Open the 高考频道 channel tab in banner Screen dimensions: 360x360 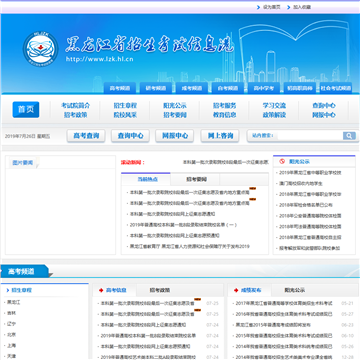[x=120, y=88]
